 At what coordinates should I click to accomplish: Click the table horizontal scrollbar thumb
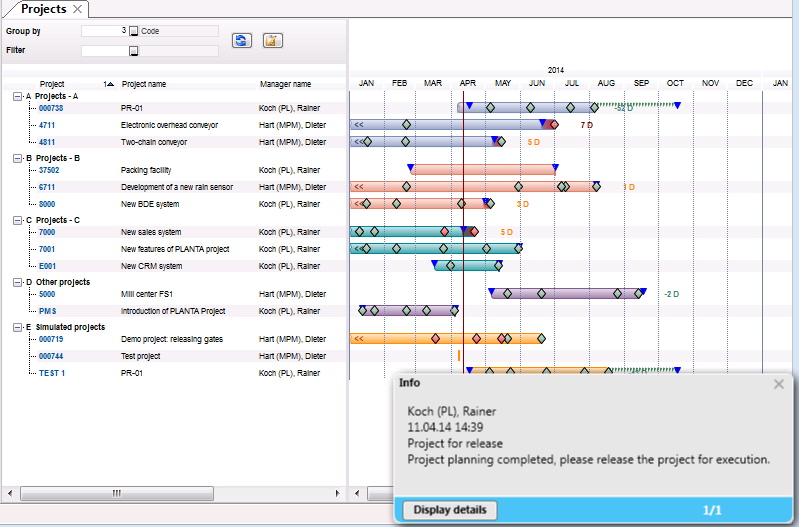pos(117,493)
